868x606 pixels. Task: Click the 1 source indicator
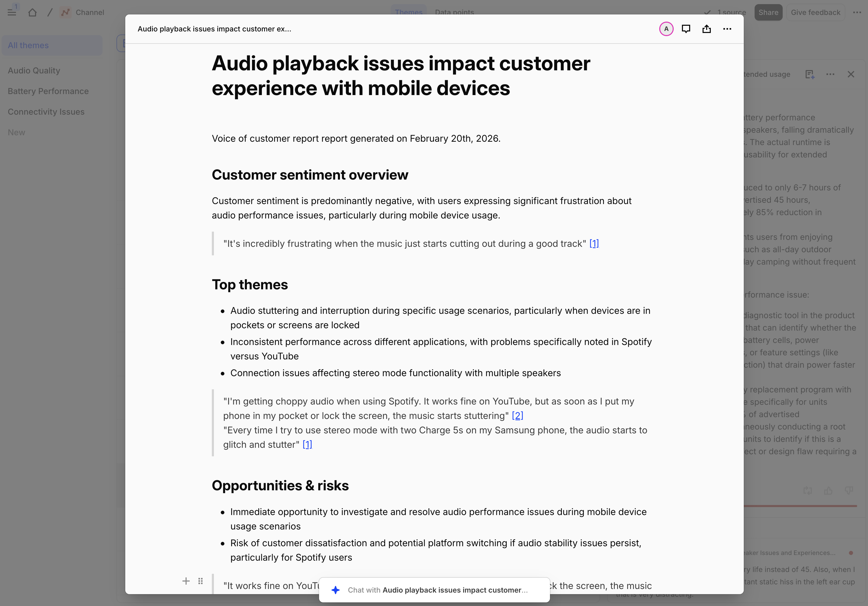[x=725, y=12]
